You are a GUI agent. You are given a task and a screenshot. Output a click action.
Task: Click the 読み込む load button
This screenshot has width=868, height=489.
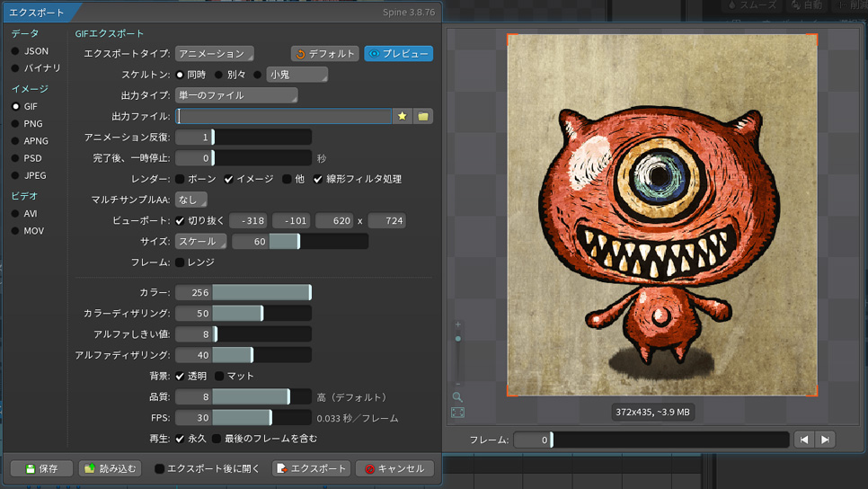click(x=110, y=468)
